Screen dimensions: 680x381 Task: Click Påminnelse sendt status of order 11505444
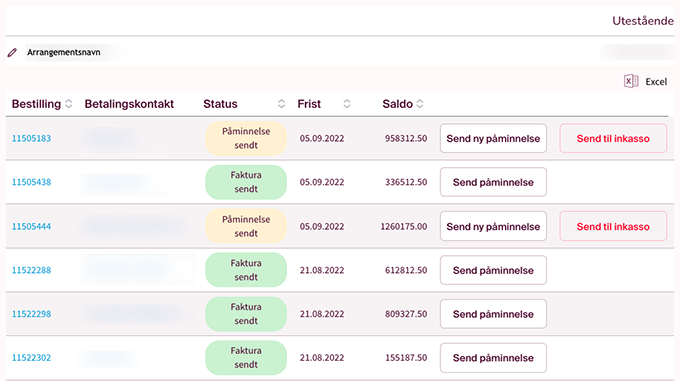point(246,226)
